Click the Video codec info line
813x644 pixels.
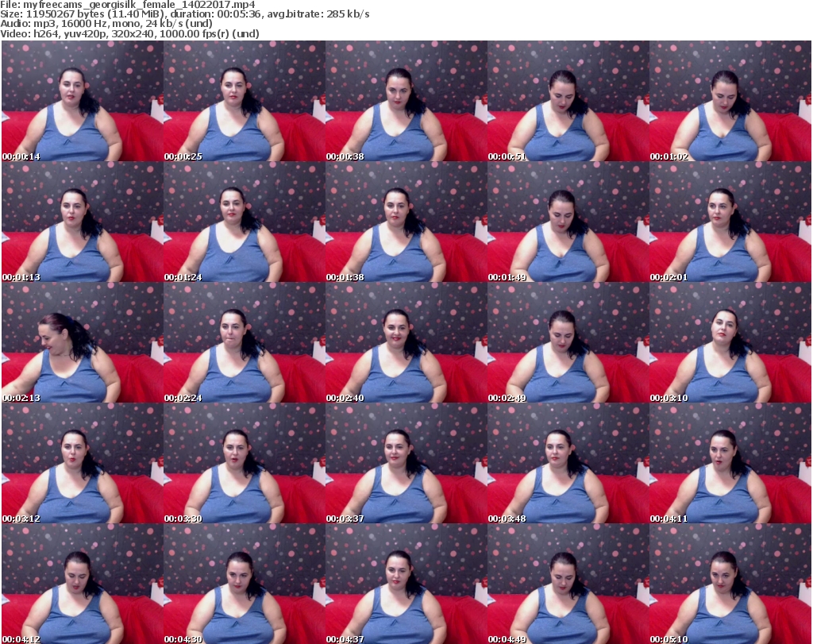coord(129,33)
